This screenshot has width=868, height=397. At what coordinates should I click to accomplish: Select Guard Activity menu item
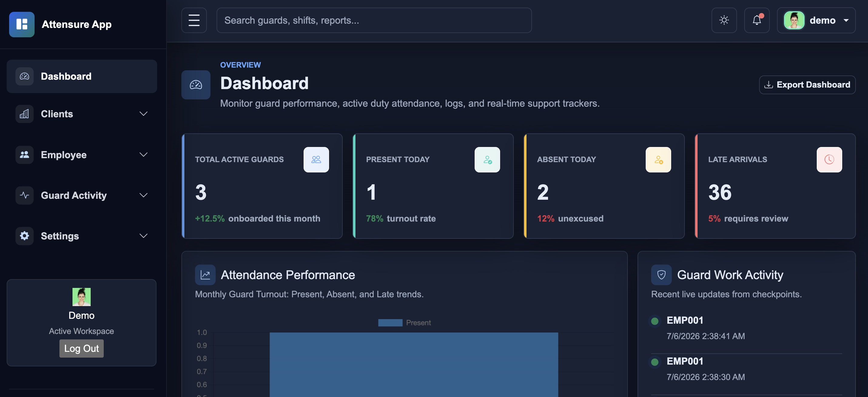pos(82,195)
